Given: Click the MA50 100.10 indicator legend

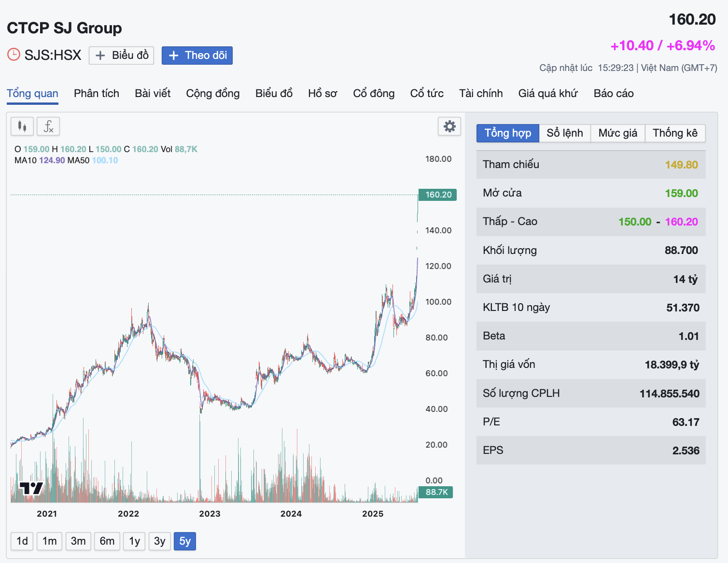Looking at the screenshot, I should point(93,160).
